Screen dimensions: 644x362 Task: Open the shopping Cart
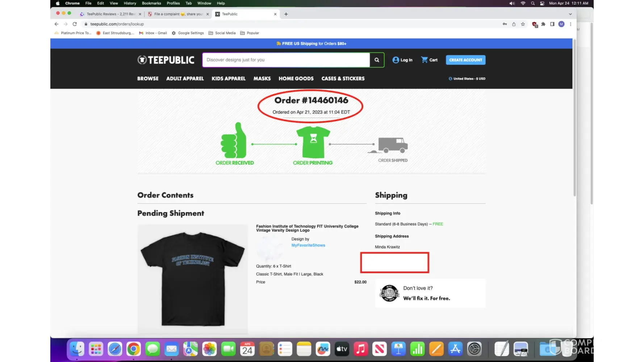pos(429,60)
